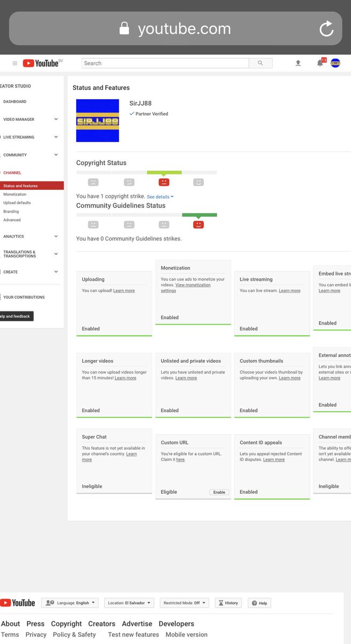
Task: Open the Terms footer link
Action: coord(10,634)
